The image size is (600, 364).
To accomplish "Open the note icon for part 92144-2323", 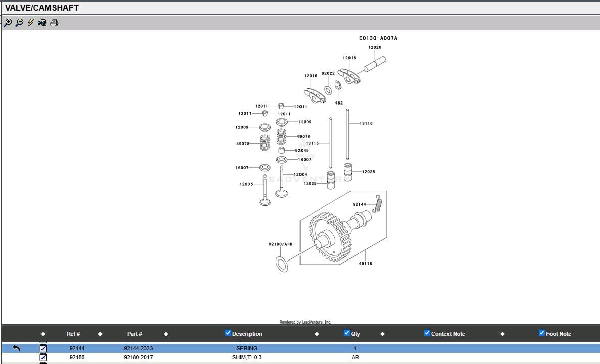I will 43,348.
